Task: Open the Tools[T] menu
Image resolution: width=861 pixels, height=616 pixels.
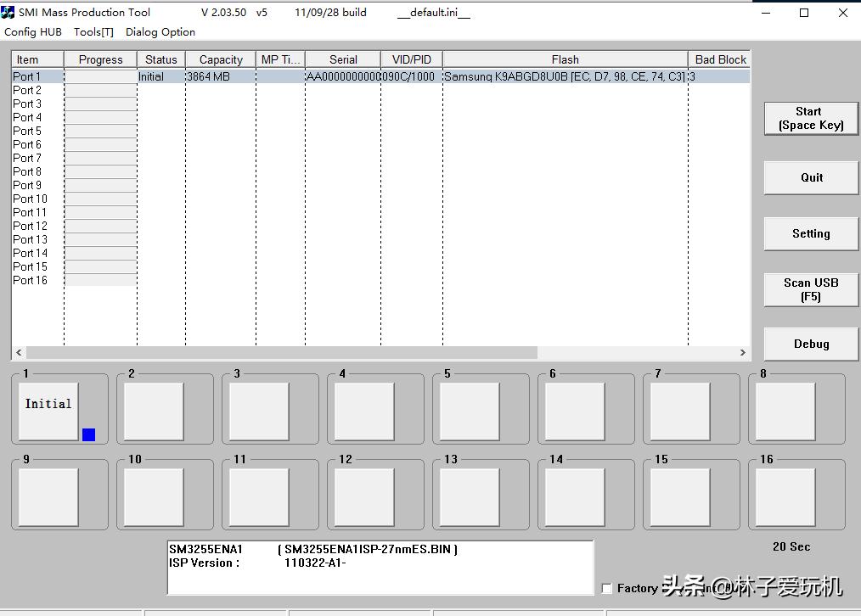Action: (94, 31)
